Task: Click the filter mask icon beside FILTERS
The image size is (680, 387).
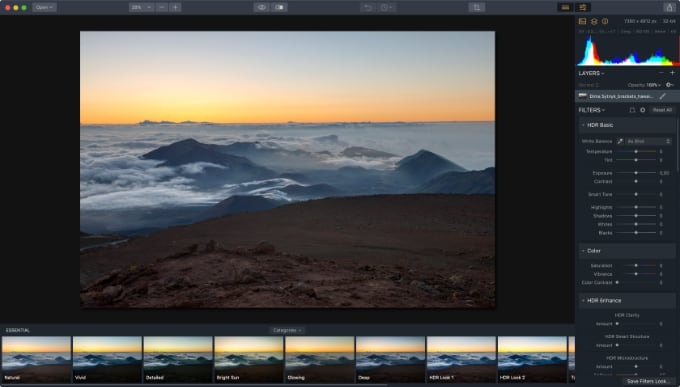Action: click(632, 110)
